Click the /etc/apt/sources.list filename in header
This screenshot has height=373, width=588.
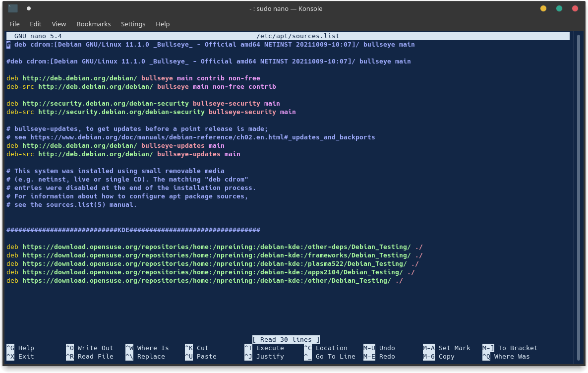click(x=298, y=36)
